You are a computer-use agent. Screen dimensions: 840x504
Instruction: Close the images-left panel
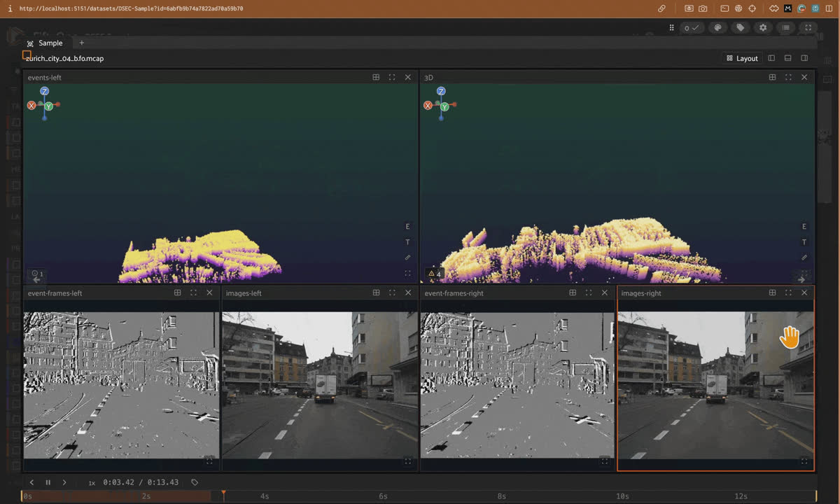pyautogui.click(x=408, y=293)
